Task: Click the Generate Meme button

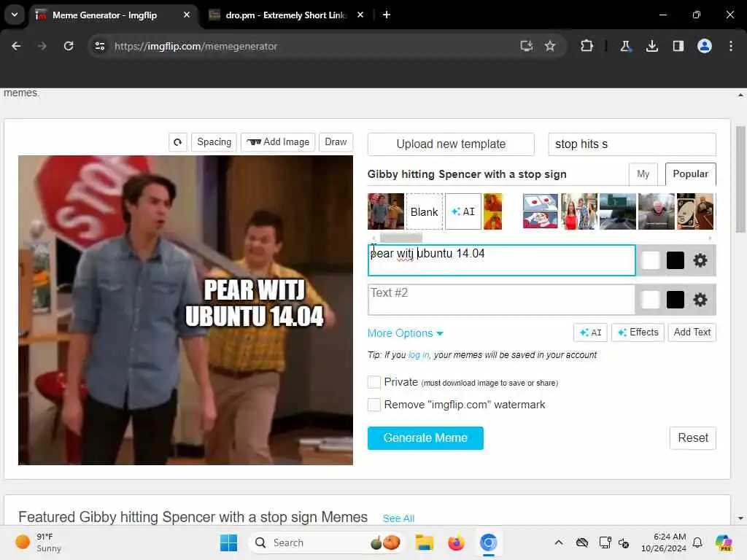Action: click(x=425, y=438)
